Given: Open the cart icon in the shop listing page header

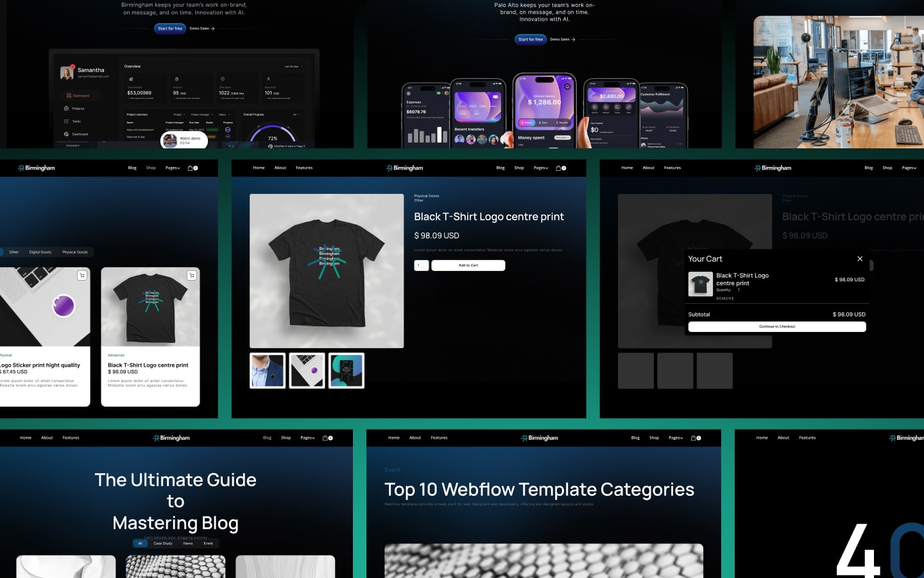Looking at the screenshot, I should [193, 168].
